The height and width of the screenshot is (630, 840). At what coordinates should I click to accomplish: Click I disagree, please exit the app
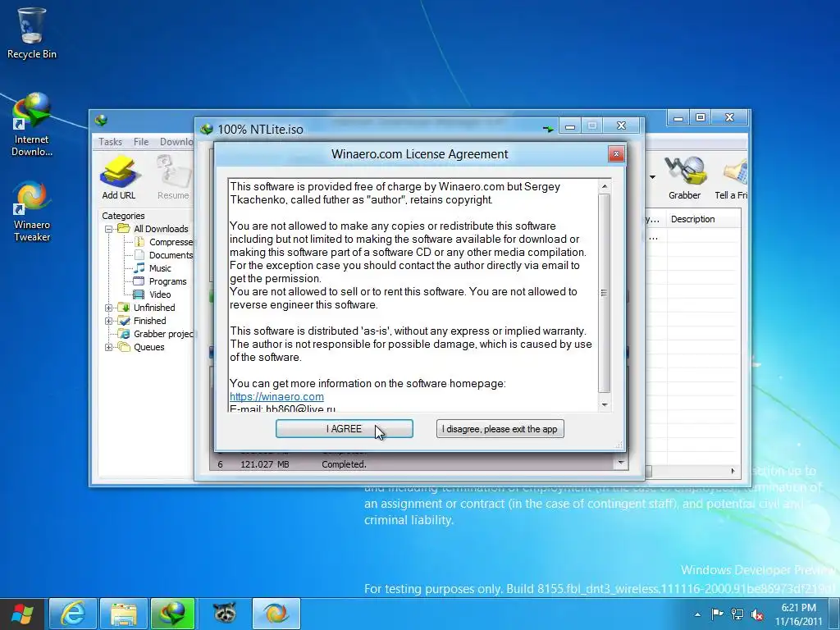pos(500,428)
